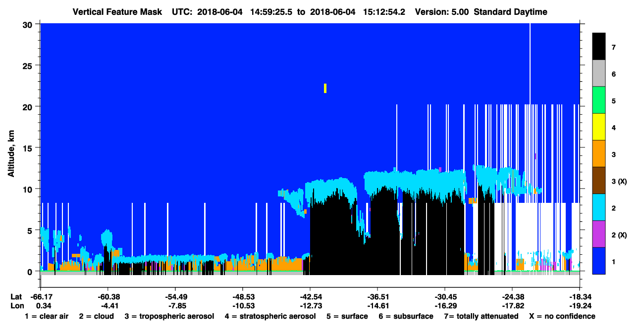The image size is (644, 330).
Task: Click the 'Standard Daytime' text
Action: pos(511,12)
